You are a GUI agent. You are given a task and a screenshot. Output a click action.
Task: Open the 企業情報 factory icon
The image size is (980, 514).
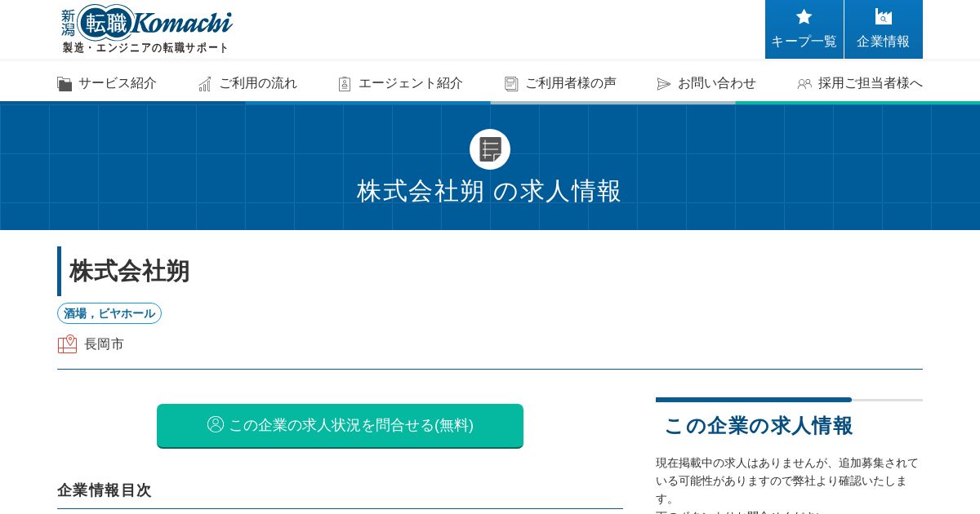coord(883,16)
